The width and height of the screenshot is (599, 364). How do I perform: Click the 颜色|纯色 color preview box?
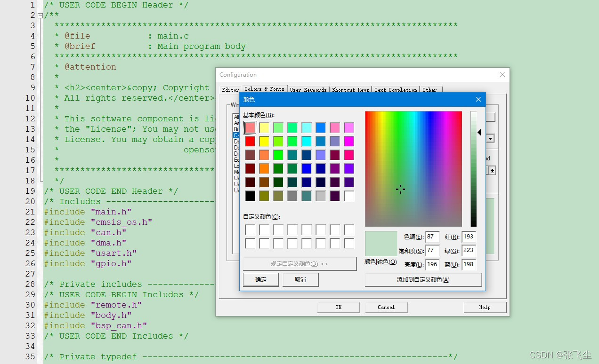pos(381,244)
